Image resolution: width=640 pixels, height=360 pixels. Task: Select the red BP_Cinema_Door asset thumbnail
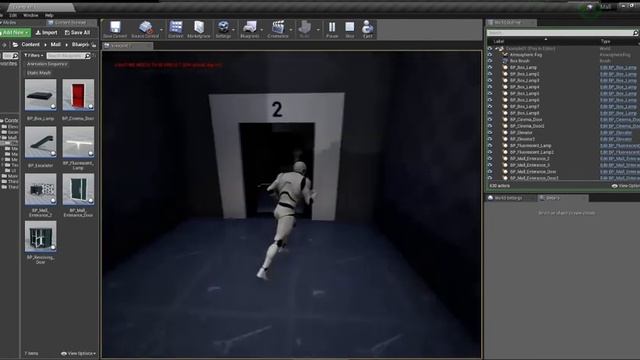point(78,95)
